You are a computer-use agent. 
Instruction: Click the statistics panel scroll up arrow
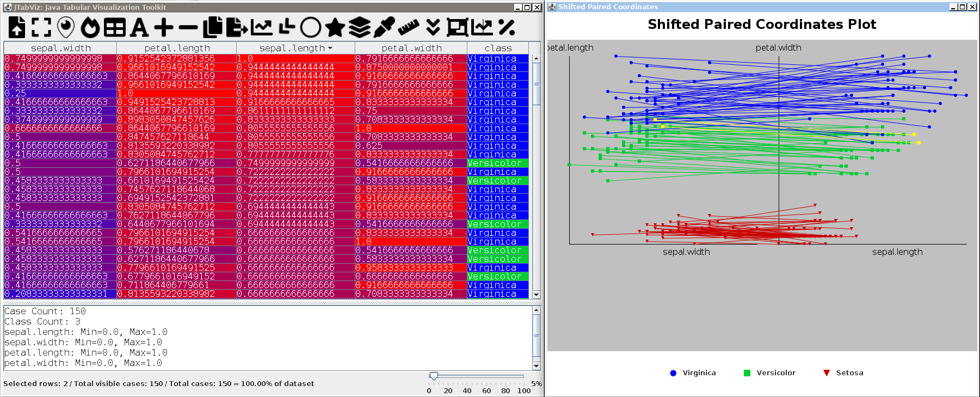click(537, 310)
